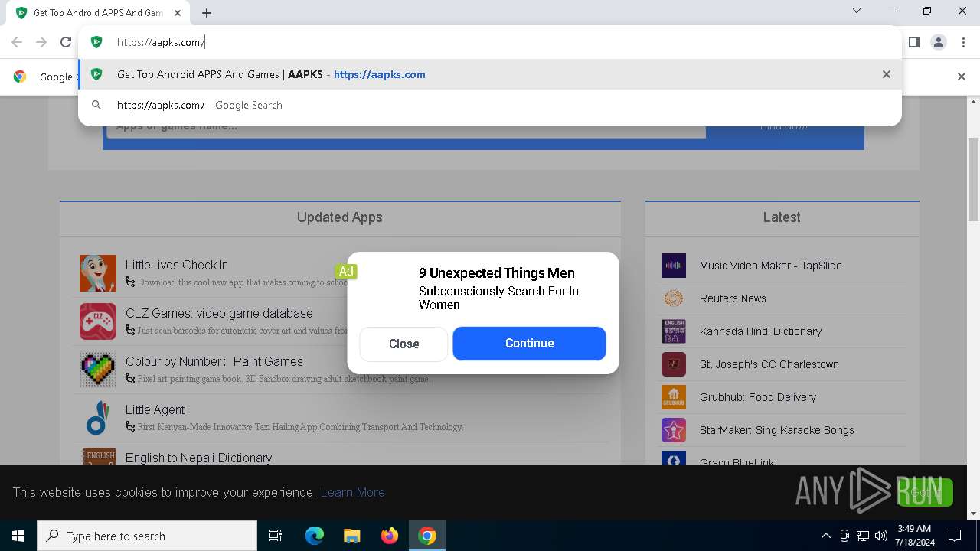Launch Microsoft Edge from the taskbar
Viewport: 980px width, 551px height.
(315, 536)
